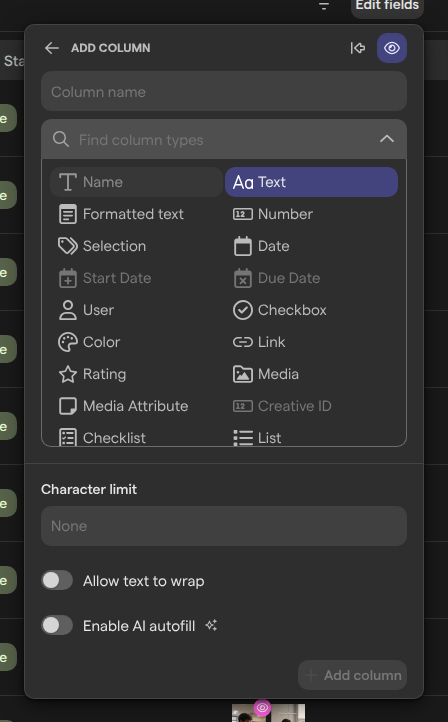Click the insert-column-left arrow icon
This screenshot has height=722, width=448.
coord(358,48)
